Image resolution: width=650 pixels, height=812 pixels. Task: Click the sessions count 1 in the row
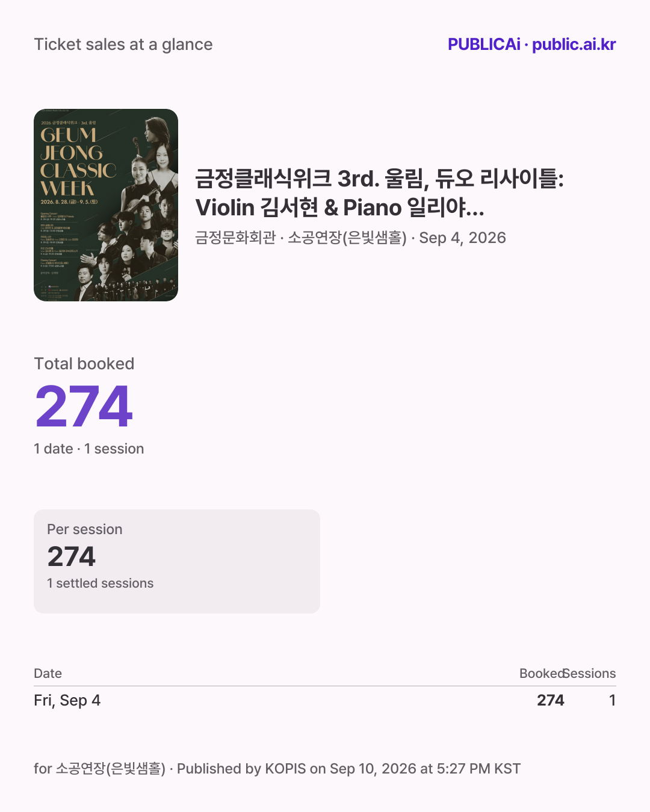612,700
